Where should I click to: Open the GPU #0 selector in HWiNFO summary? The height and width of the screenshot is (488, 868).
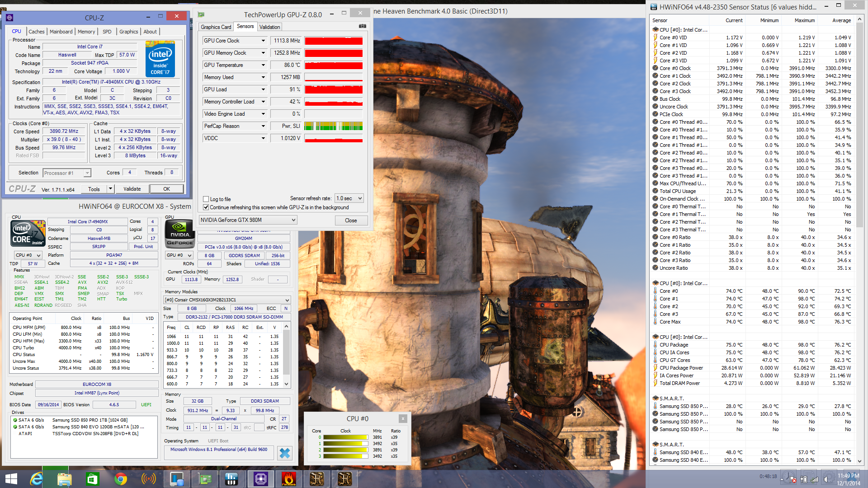point(179,255)
